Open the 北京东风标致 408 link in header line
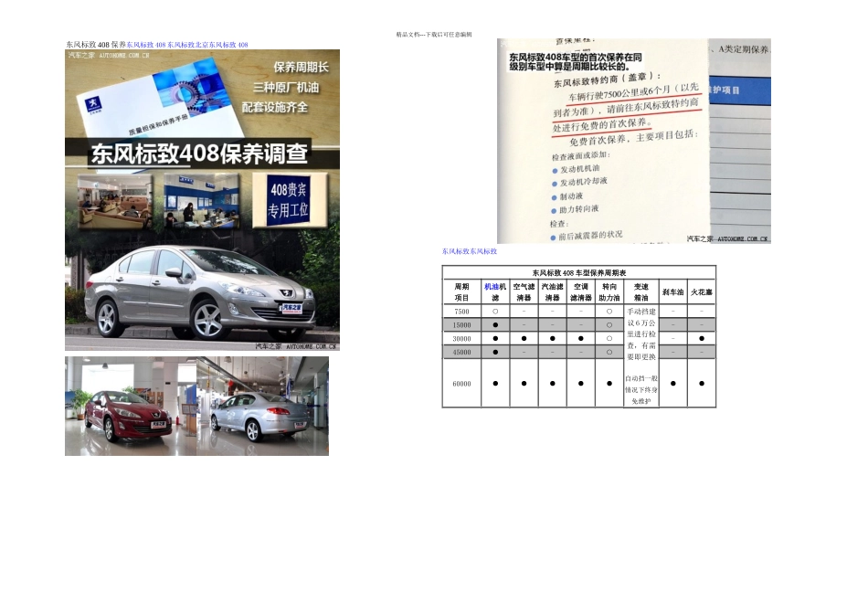This screenshot has height=614, width=868. pyautogui.click(x=221, y=45)
